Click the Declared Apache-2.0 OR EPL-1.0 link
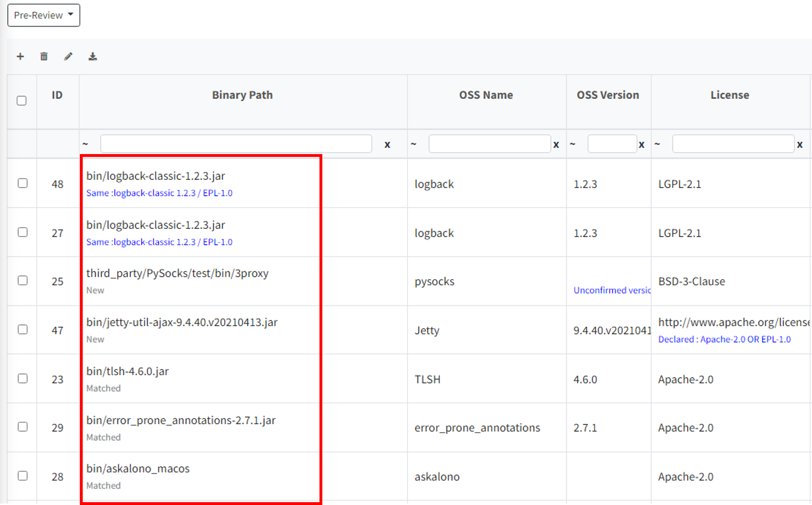This screenshot has width=812, height=505. [x=725, y=339]
